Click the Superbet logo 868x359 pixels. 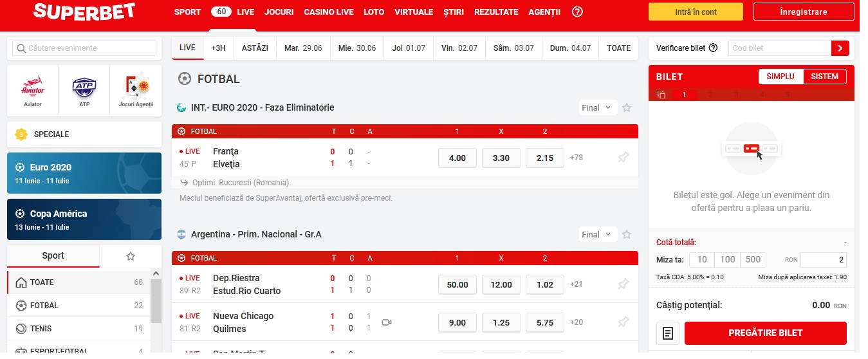(84, 12)
